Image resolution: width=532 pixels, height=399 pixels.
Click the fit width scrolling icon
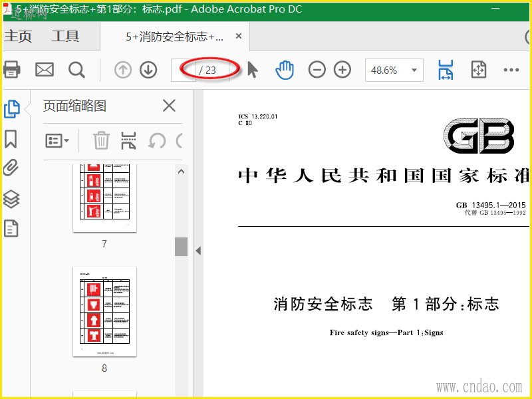point(446,70)
